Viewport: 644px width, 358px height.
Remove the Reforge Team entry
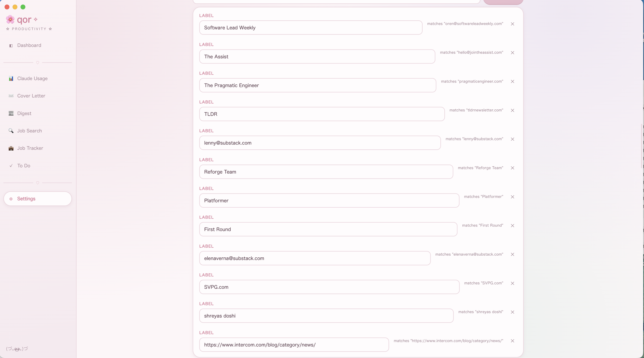(512, 168)
